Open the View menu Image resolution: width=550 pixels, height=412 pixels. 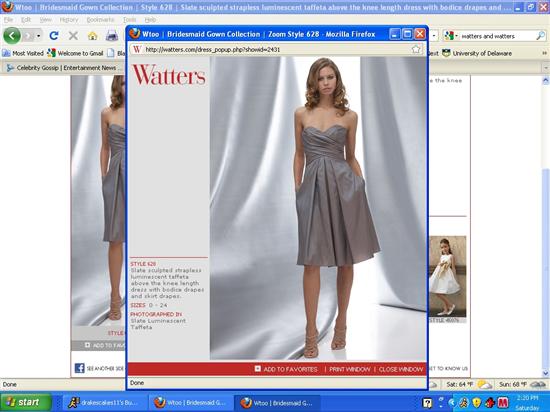pos(45,20)
